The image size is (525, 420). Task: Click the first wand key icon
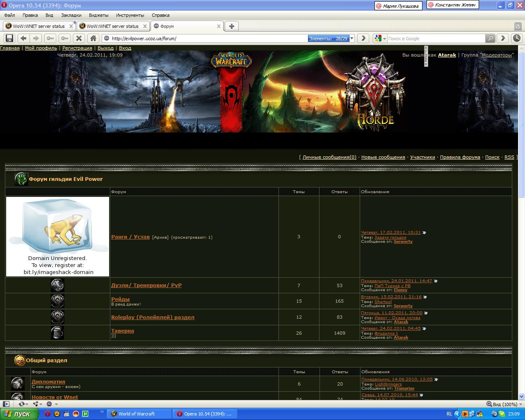coord(50,38)
